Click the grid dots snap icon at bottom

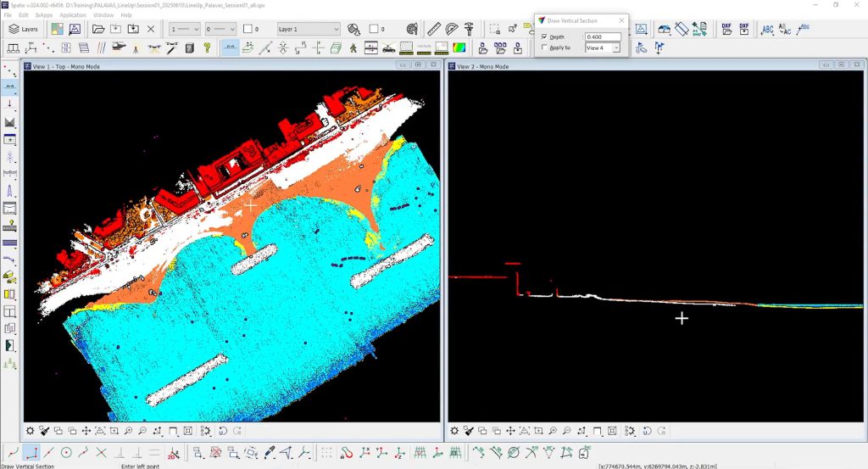(326, 453)
